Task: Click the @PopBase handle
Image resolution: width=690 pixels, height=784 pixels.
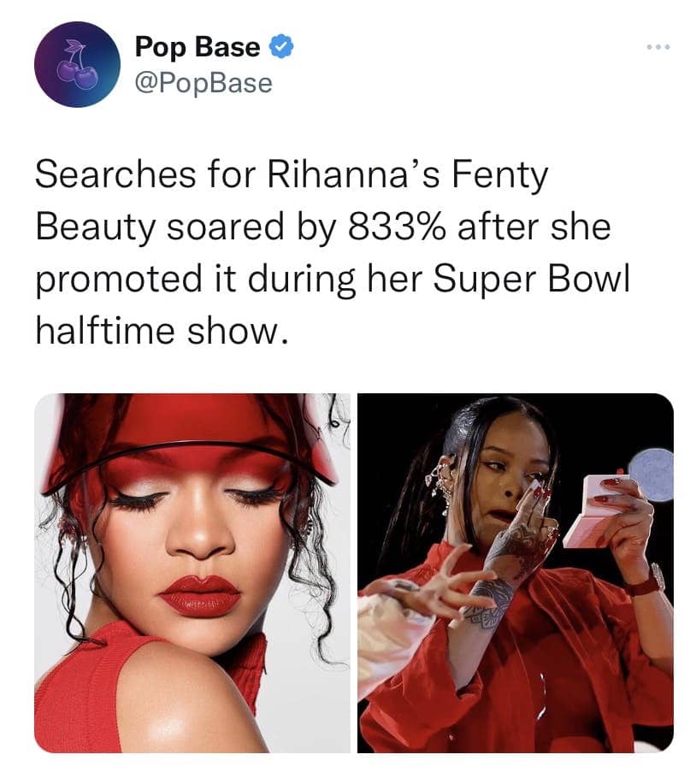Action: pyautogui.click(x=203, y=83)
